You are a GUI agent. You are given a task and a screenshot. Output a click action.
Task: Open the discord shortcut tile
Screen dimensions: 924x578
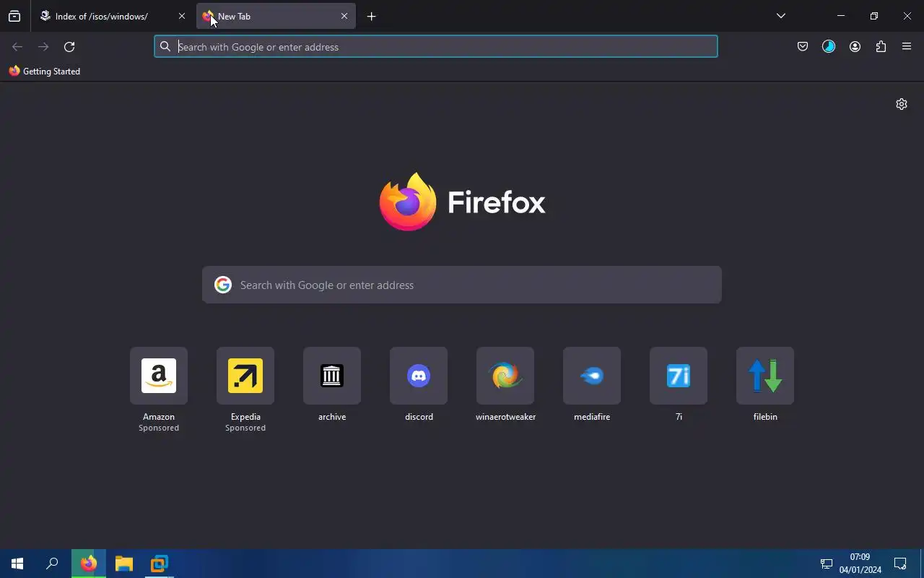[x=419, y=376]
